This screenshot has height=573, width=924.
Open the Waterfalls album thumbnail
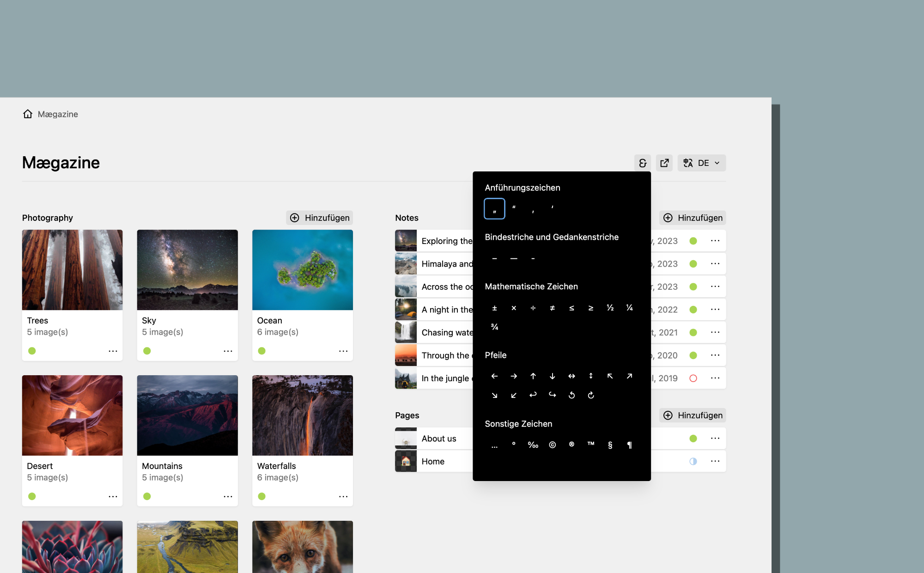click(x=303, y=415)
